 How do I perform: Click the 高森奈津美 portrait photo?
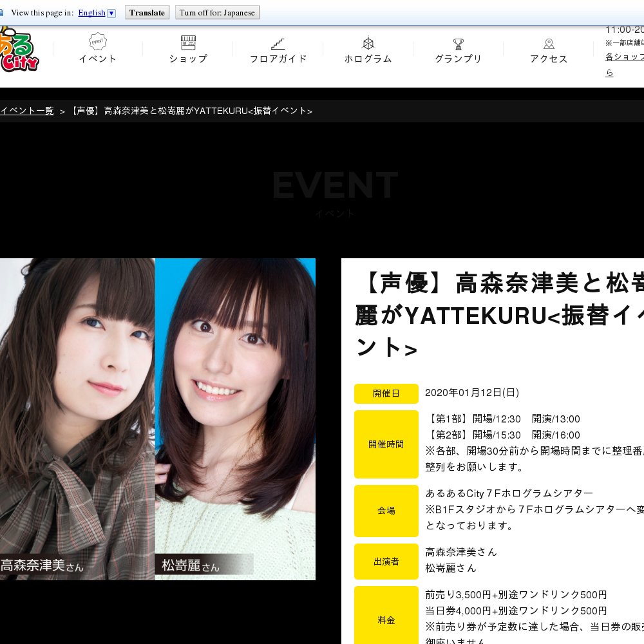pyautogui.click(x=77, y=419)
